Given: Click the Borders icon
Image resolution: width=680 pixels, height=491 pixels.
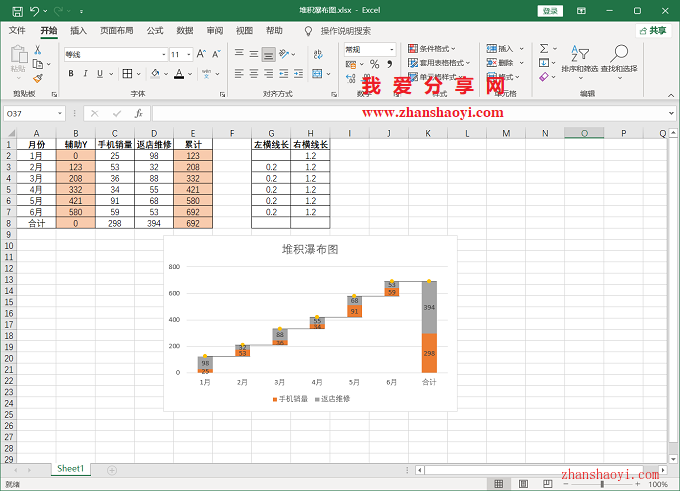Looking at the screenshot, I should (x=127, y=74).
